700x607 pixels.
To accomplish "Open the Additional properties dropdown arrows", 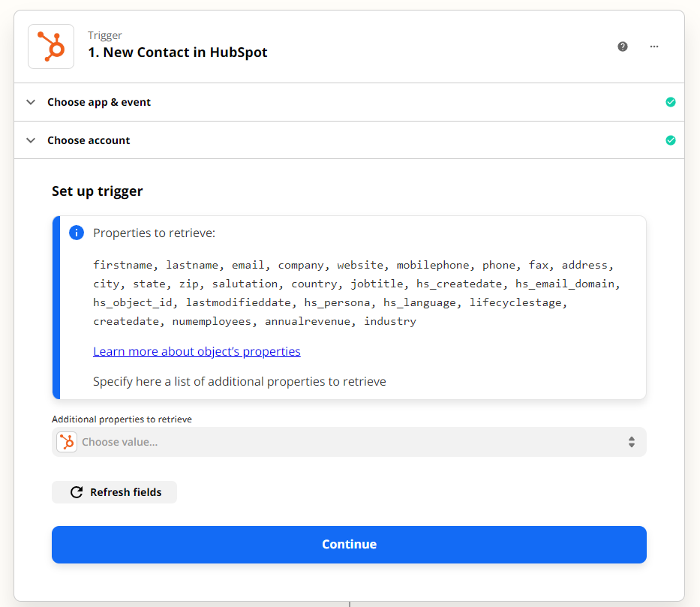I will 631,442.
